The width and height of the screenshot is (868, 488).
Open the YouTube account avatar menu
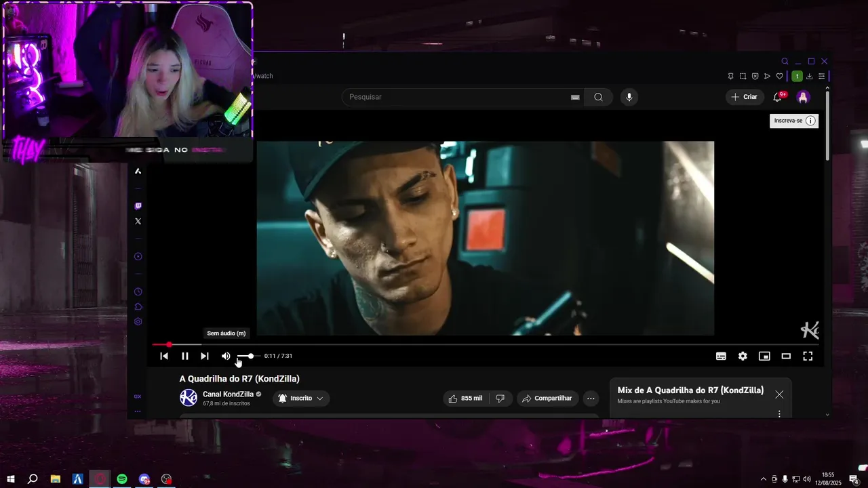(804, 97)
